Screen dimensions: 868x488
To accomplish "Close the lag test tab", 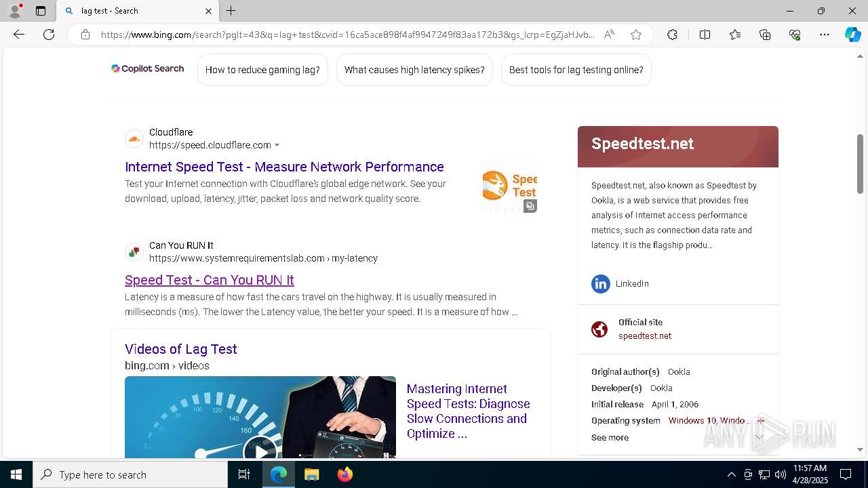I will pos(208,11).
